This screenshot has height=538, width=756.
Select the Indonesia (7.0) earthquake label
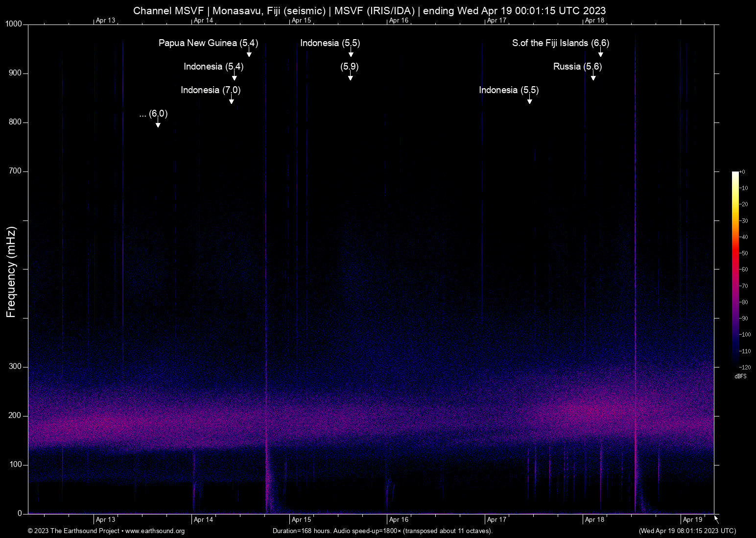coord(211,90)
